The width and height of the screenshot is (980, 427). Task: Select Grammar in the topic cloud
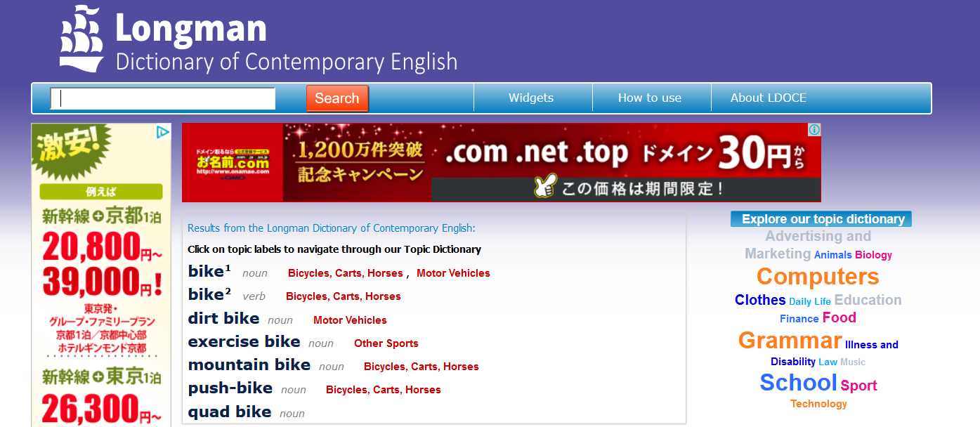790,341
